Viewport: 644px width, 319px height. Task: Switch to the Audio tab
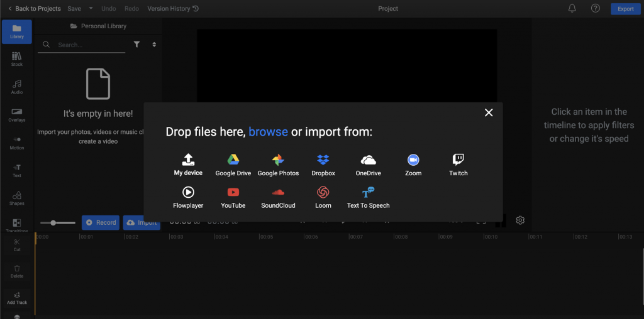[x=17, y=87]
